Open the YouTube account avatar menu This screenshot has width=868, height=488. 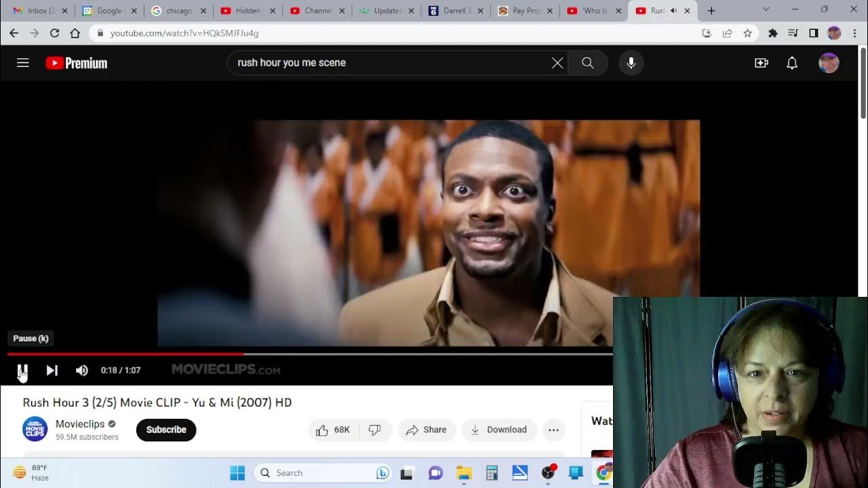click(x=829, y=63)
